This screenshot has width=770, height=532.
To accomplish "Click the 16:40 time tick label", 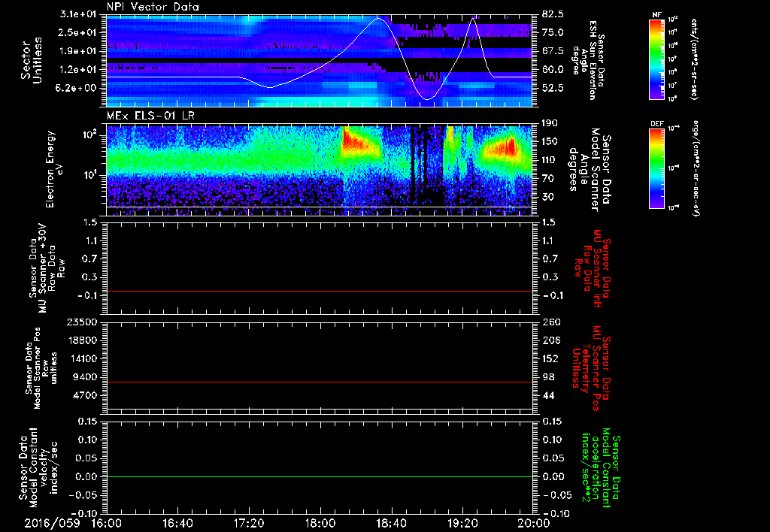I will pos(177,523).
